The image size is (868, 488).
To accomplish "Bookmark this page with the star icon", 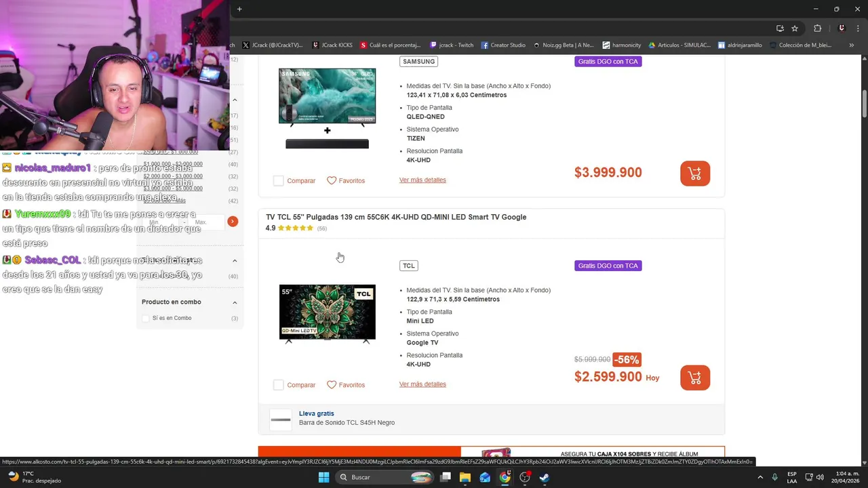I will pyautogui.click(x=795, y=28).
